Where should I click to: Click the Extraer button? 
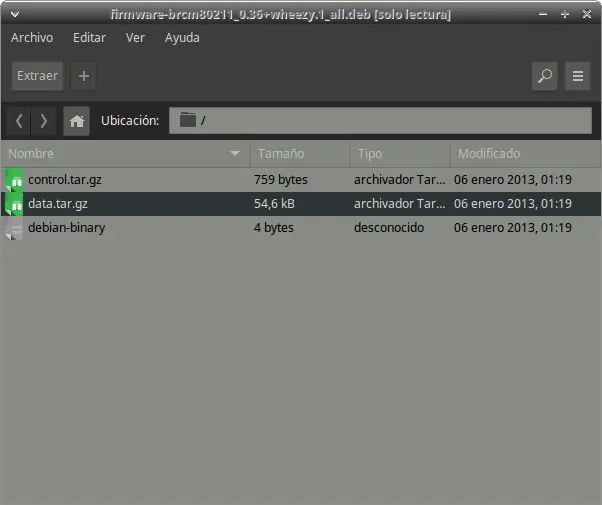click(37, 76)
